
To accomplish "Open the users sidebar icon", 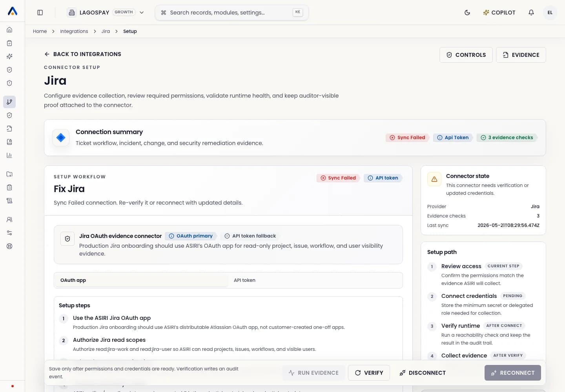I will 9,220.
